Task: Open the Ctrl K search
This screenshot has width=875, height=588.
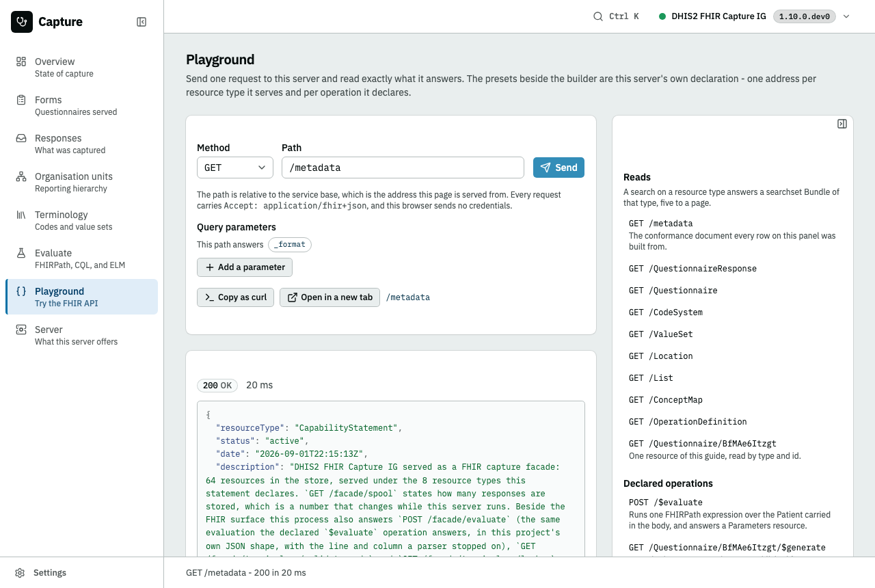Action: (616, 16)
